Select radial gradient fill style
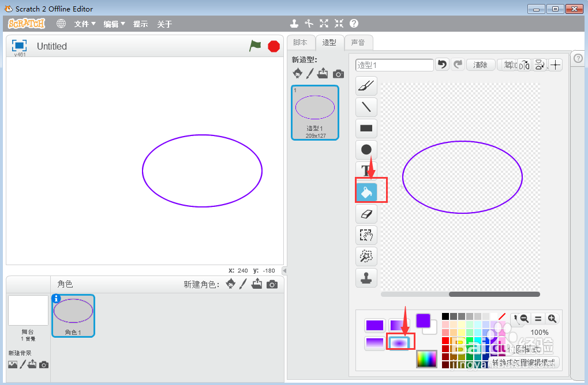This screenshot has width=588, height=385. pyautogui.click(x=399, y=343)
